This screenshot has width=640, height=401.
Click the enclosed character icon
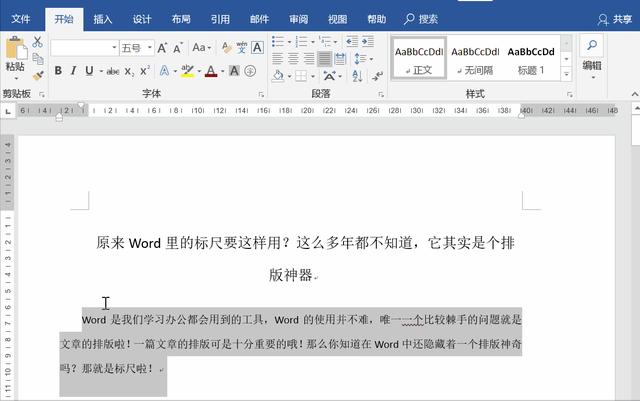250,71
